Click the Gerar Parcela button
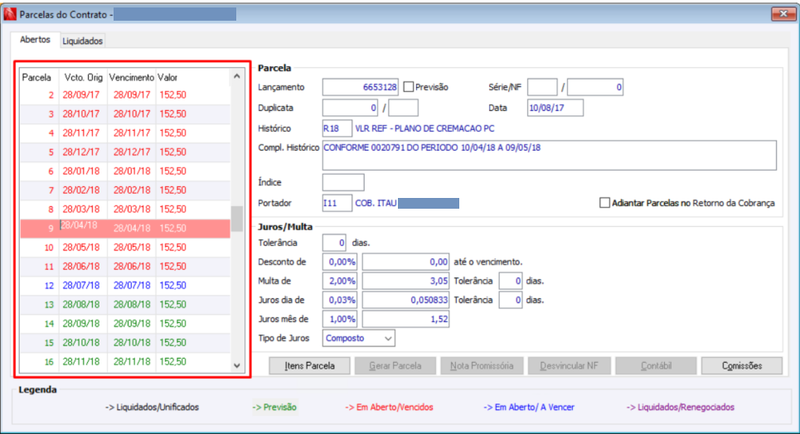Viewport: 800px width, 434px height. click(x=395, y=366)
